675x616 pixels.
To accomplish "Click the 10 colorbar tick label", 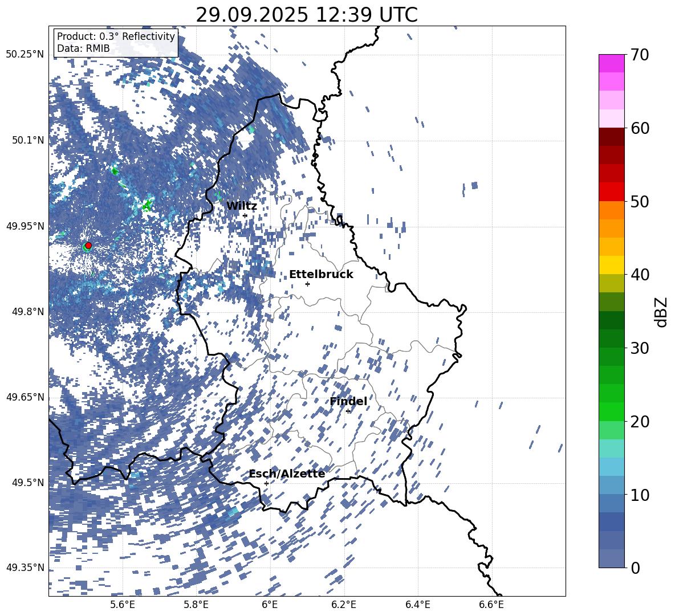I will [x=640, y=495].
